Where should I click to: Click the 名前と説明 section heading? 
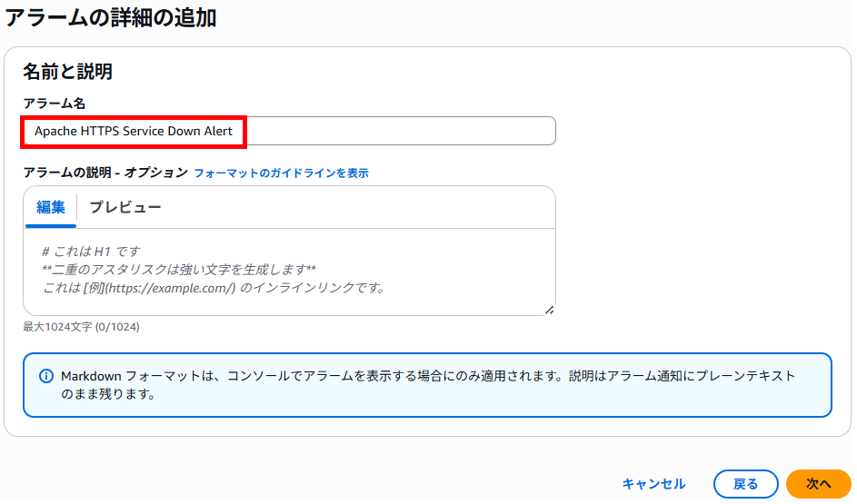(68, 72)
